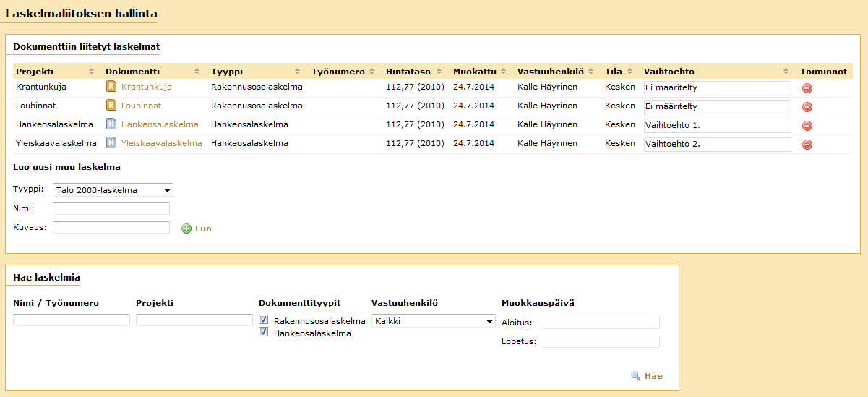Click the Nimi text field

(111, 209)
